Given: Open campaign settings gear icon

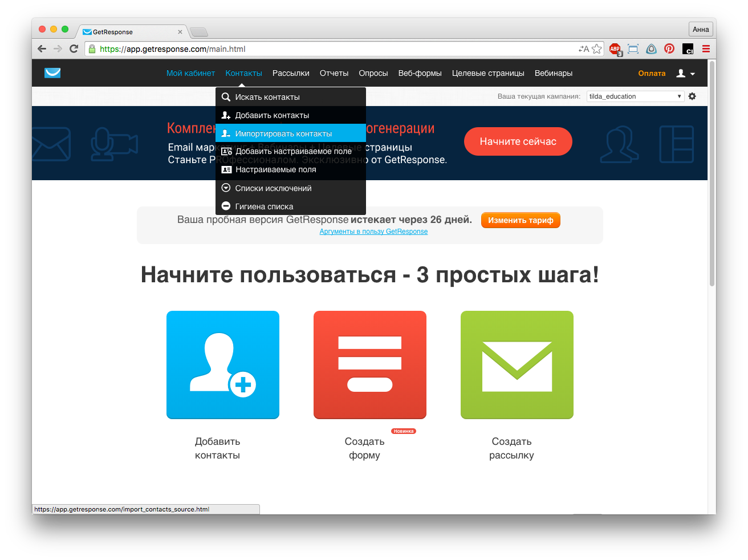Looking at the screenshot, I should (692, 96).
